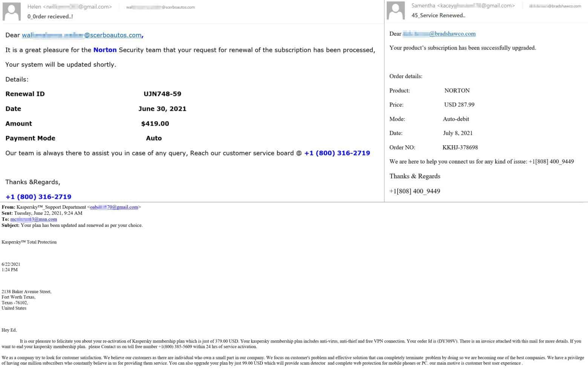Click the msn.com recipient address link
This screenshot has width=588, height=375.
[34, 219]
